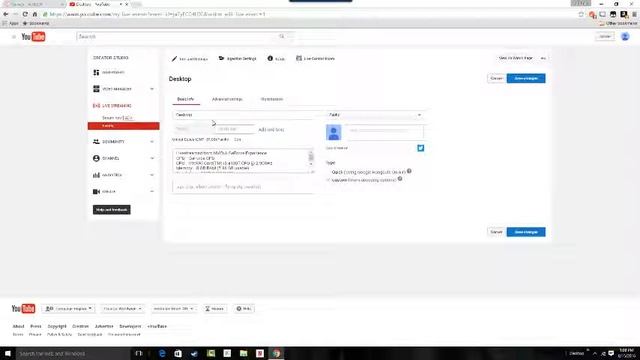
Task: Open the account avatar menu
Action: [x=625, y=37]
